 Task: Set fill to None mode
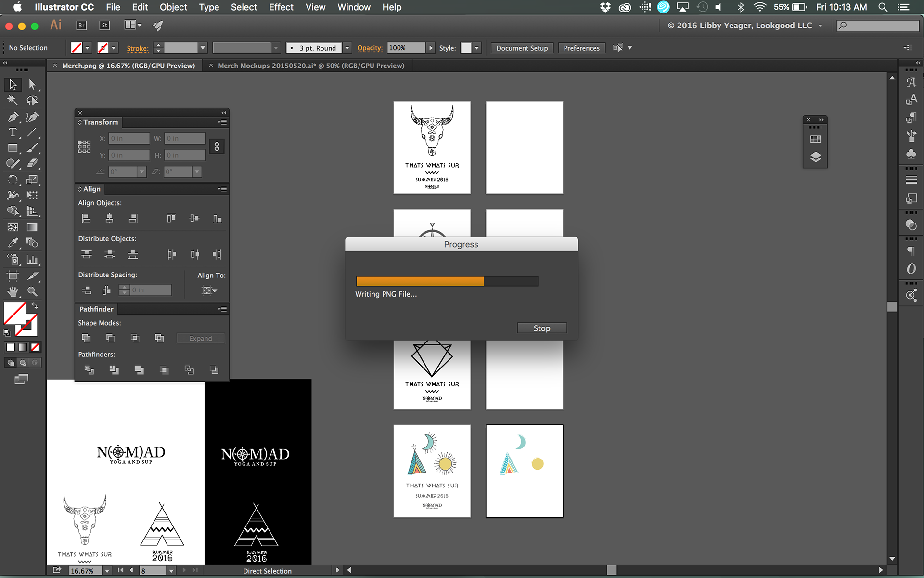tap(35, 347)
